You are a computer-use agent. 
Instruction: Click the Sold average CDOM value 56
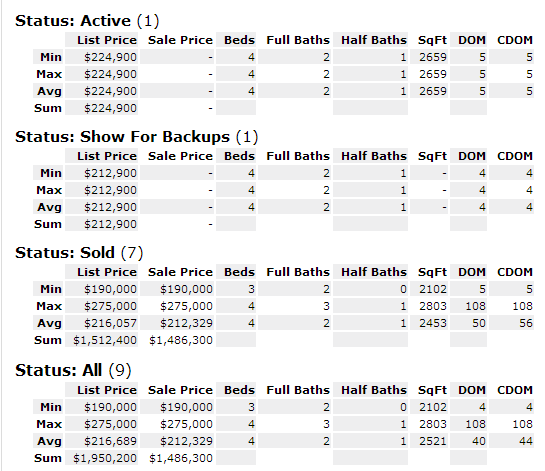pos(526,323)
